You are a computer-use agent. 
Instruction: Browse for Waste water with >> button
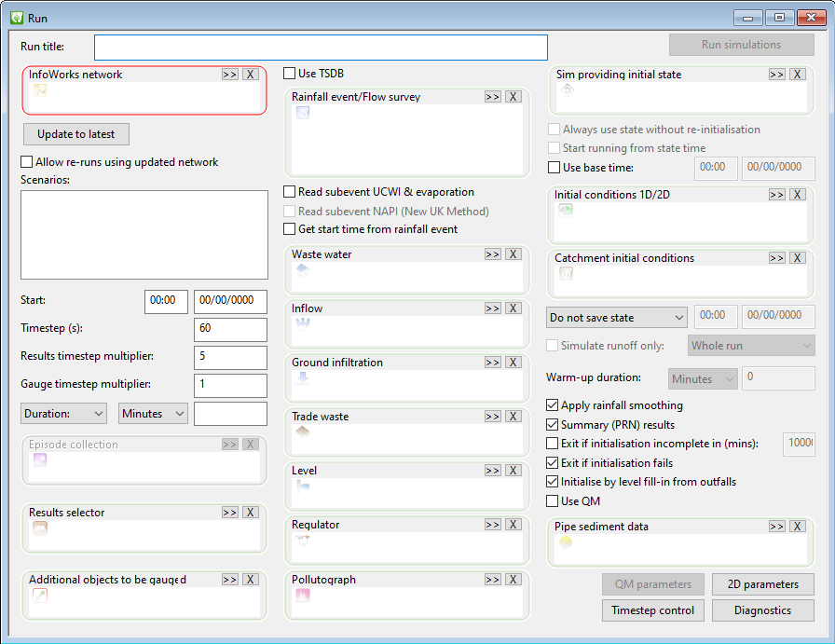(493, 254)
